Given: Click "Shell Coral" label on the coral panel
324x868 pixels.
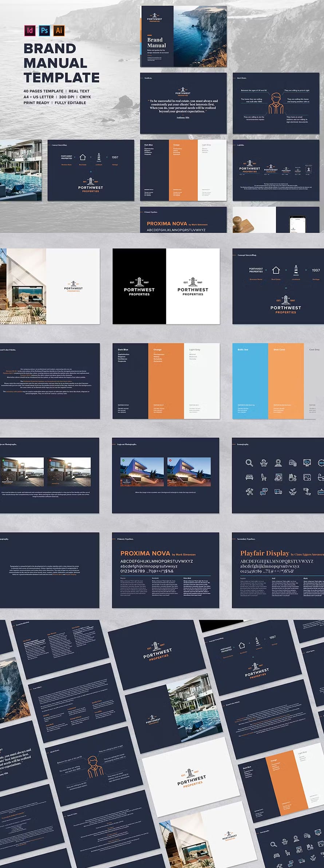Looking at the screenshot, I should coord(279,349).
